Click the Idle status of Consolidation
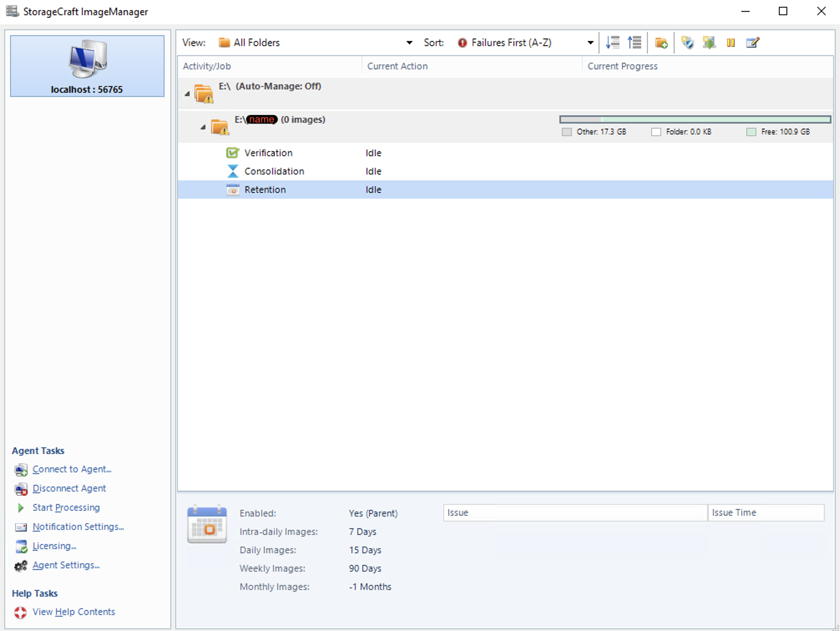Screen dimensions: 840x631 (374, 171)
